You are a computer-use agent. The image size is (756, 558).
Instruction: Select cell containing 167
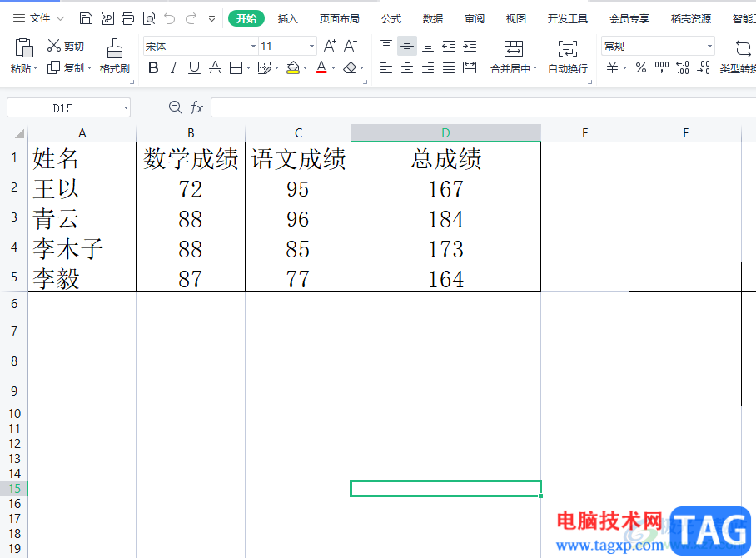(445, 187)
